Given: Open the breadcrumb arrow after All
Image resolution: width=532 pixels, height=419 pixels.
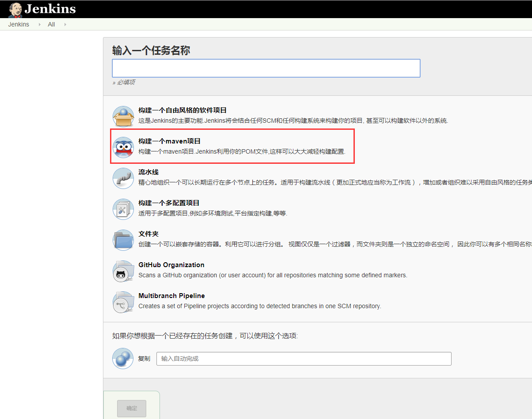Looking at the screenshot, I should click(x=65, y=24).
